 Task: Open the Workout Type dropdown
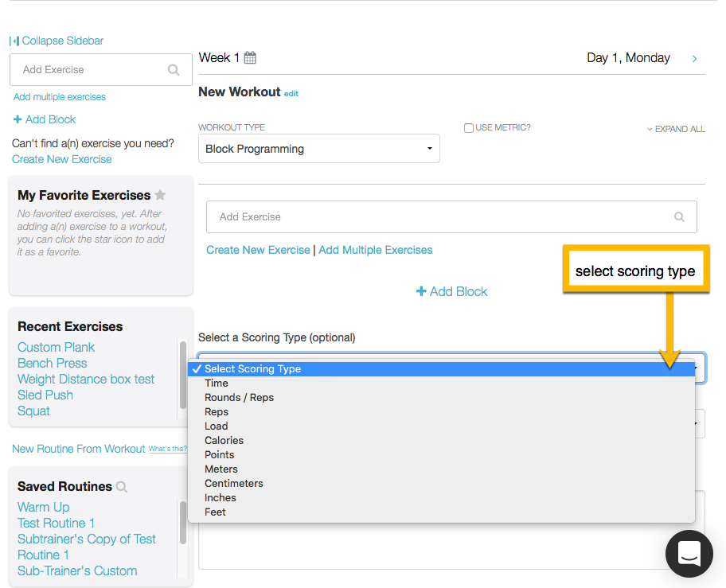[318, 149]
